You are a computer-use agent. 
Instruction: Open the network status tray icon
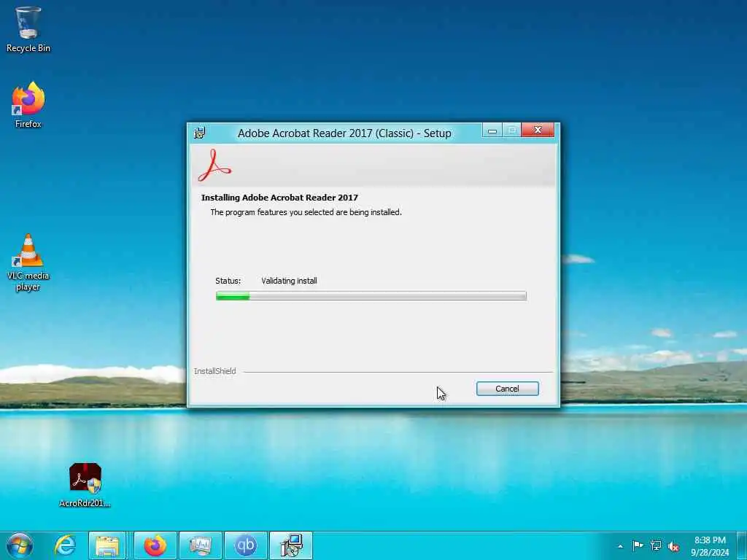pos(656,545)
